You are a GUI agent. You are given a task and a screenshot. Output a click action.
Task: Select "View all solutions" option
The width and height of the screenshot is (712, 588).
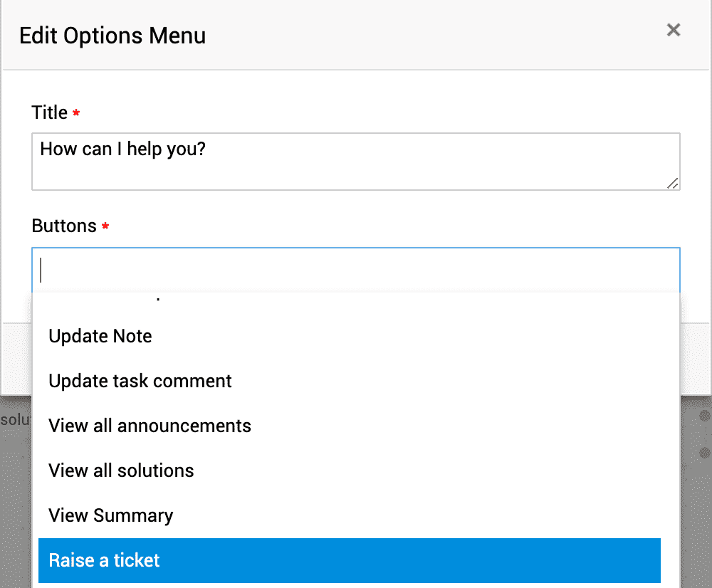click(121, 471)
